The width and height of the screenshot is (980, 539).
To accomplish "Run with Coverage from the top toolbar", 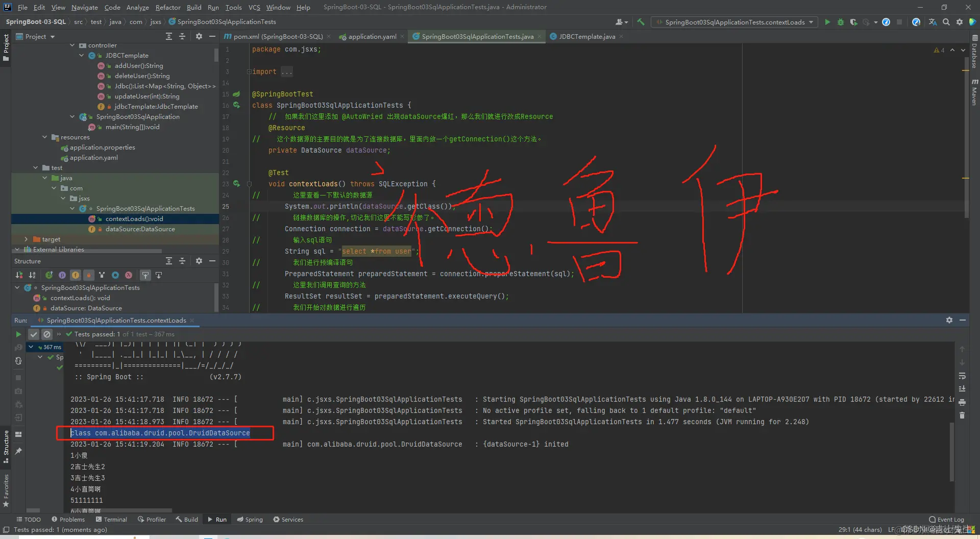I will click(x=853, y=22).
